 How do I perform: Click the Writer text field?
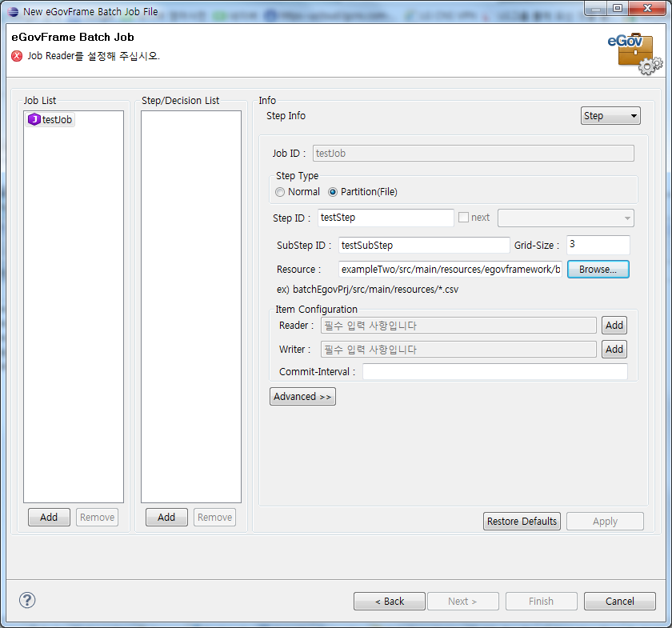458,350
